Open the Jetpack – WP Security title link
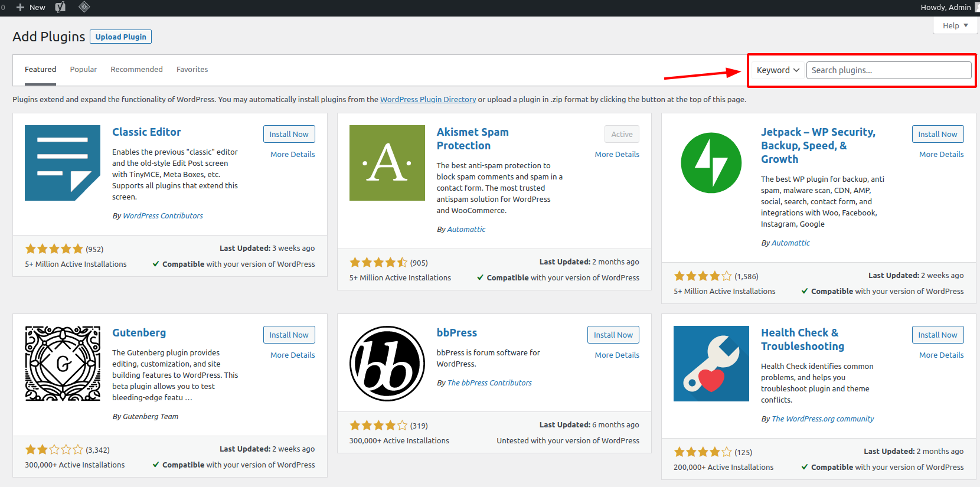 [x=818, y=145]
